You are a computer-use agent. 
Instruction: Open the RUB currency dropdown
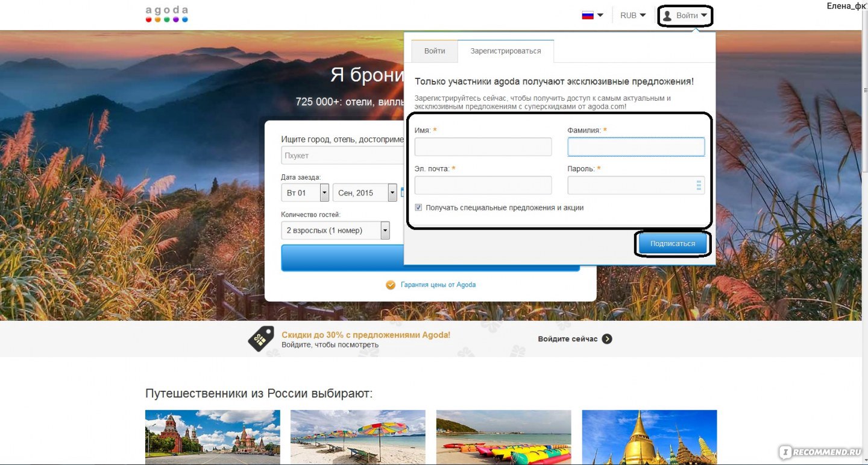point(633,15)
